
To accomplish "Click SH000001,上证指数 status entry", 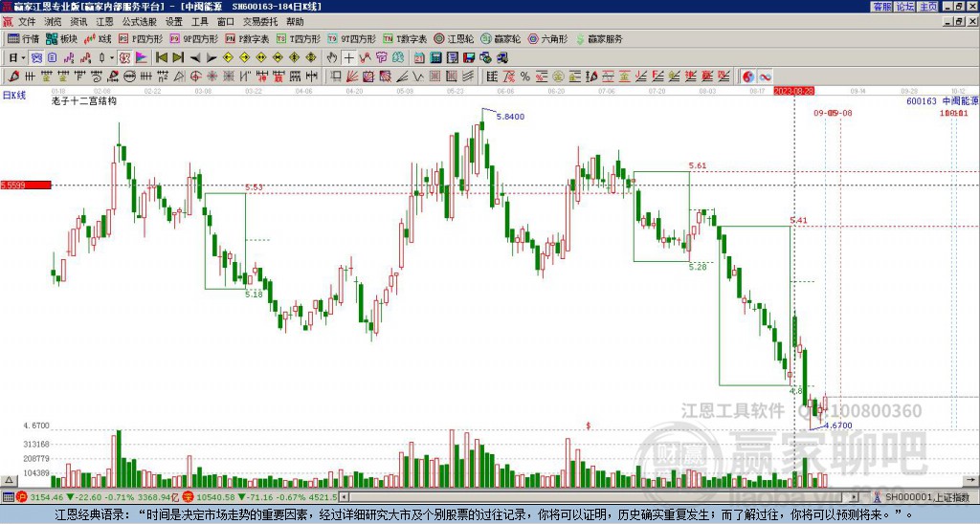I will [x=927, y=497].
